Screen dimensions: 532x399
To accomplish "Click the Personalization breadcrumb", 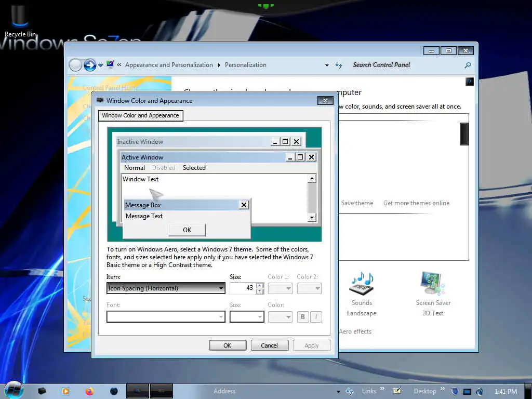I will (x=246, y=65).
